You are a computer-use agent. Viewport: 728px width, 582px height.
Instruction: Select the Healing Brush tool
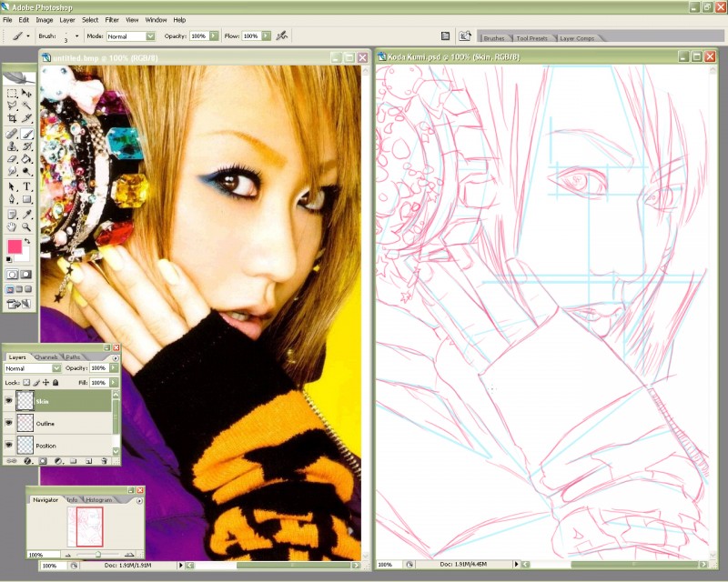pyautogui.click(x=12, y=134)
